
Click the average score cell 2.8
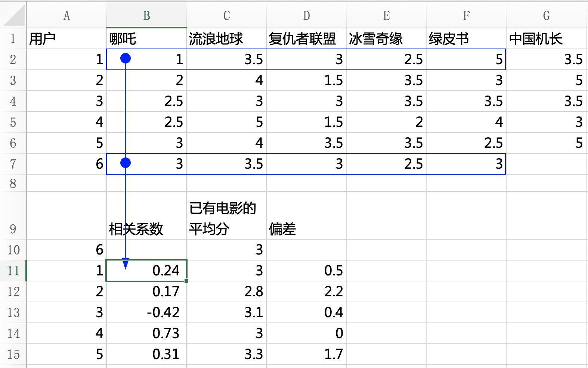click(x=226, y=291)
